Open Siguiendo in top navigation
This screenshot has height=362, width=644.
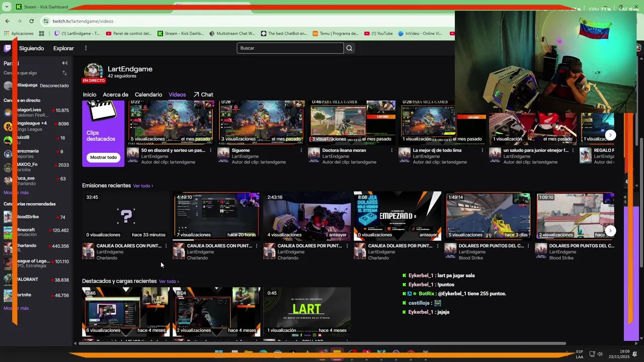pyautogui.click(x=32, y=48)
